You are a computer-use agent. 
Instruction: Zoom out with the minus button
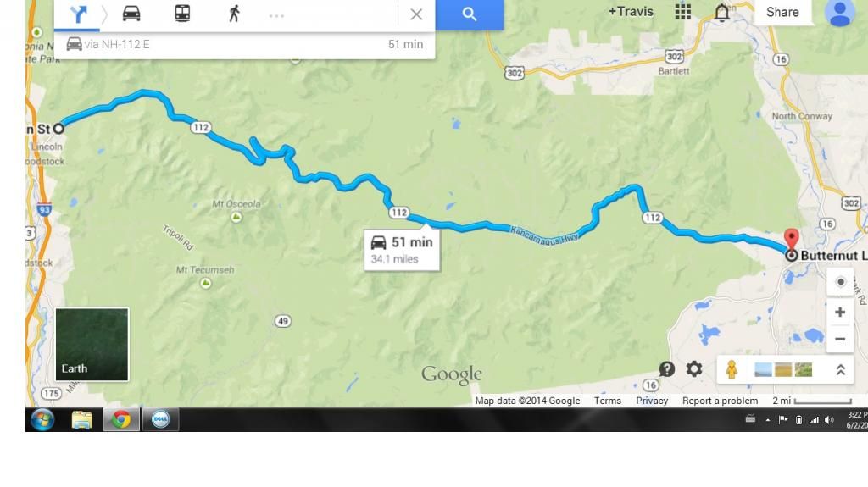(x=840, y=340)
